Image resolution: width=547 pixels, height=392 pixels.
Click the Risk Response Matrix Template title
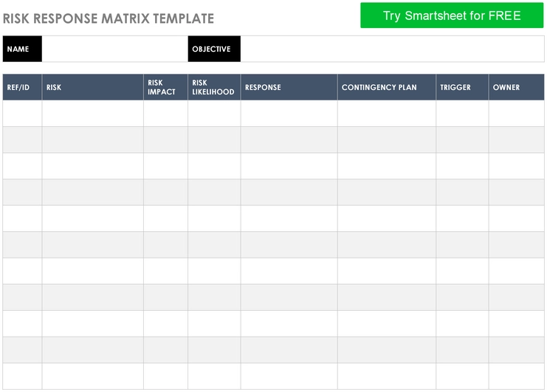(109, 18)
